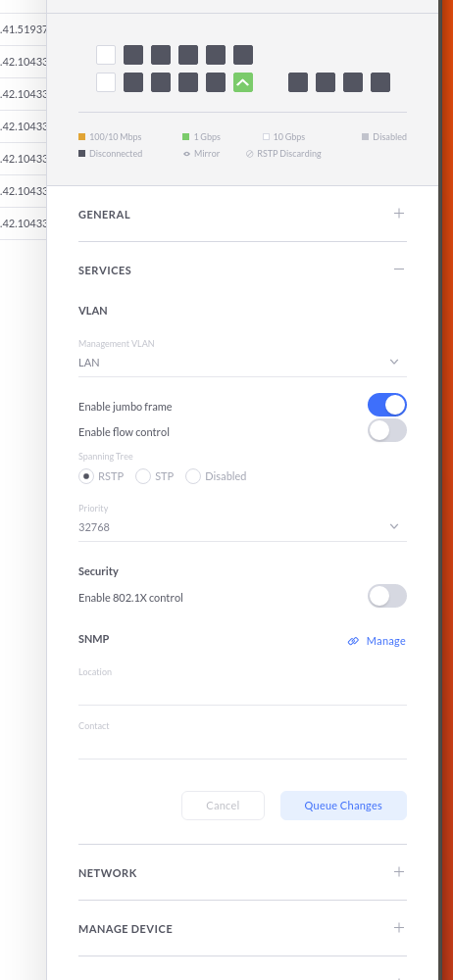Click the SNMP Location input field
This screenshot has width=453, height=980.
click(243, 692)
